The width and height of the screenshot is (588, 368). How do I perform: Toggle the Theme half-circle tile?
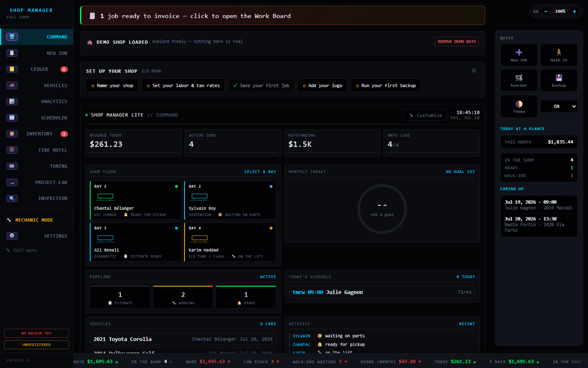[x=519, y=106]
